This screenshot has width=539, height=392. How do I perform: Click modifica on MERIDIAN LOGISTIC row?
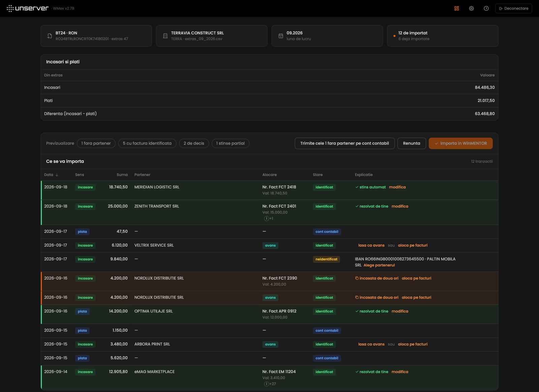coord(398,187)
